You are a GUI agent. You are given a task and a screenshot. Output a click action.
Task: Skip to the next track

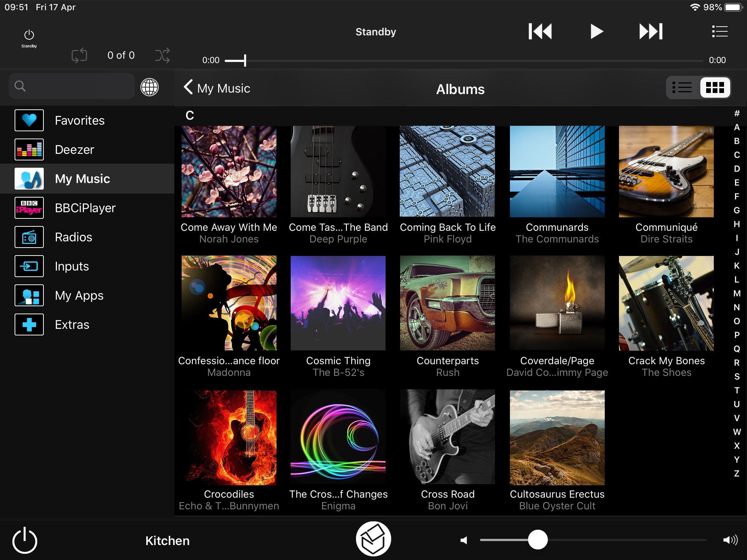coord(651,31)
